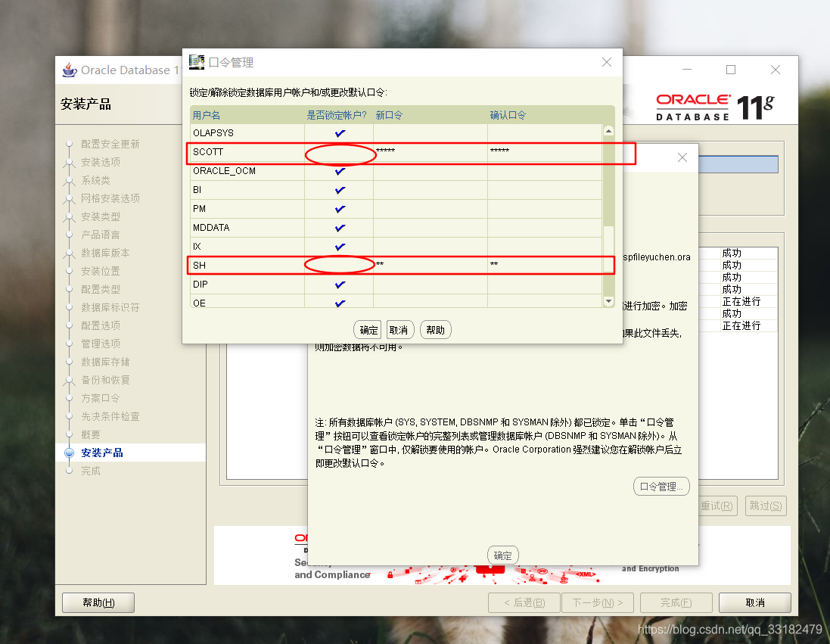Select the 完成 step in sidebar
Screen dimensions: 830x644
(x=91, y=471)
